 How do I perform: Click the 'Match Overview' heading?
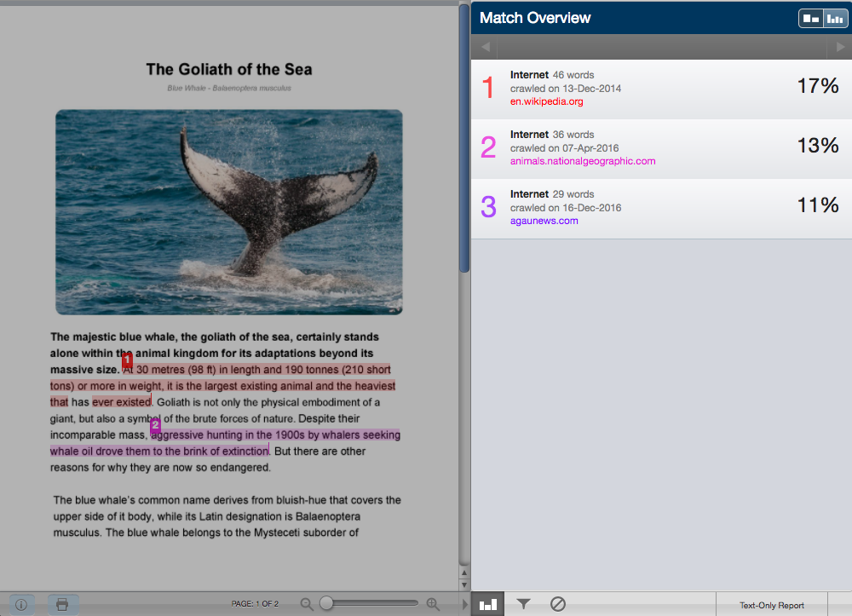[x=535, y=18]
